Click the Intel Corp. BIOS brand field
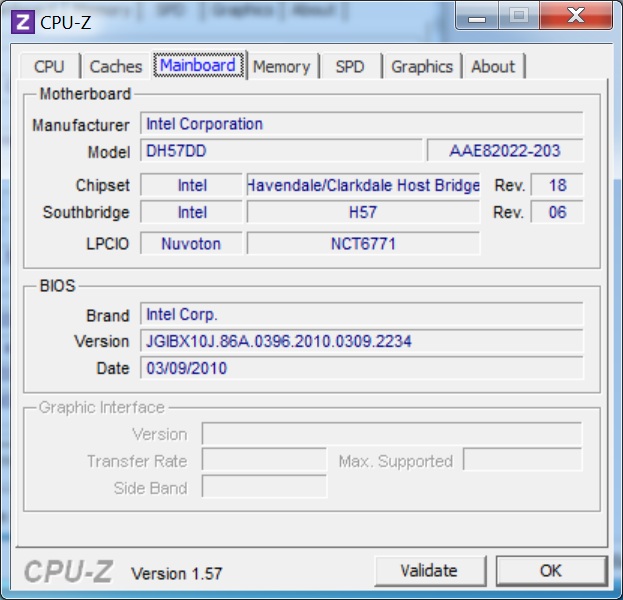Screen dimensions: 623x600 point(362,314)
